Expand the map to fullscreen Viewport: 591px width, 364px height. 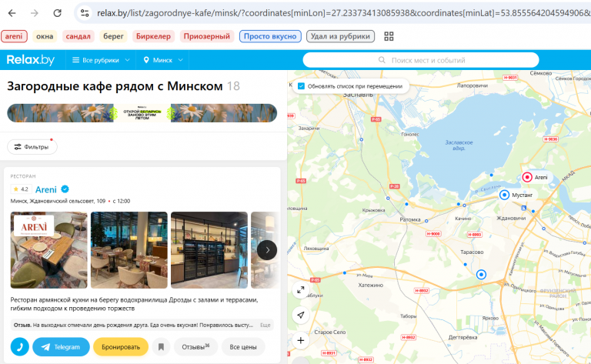tap(300, 290)
